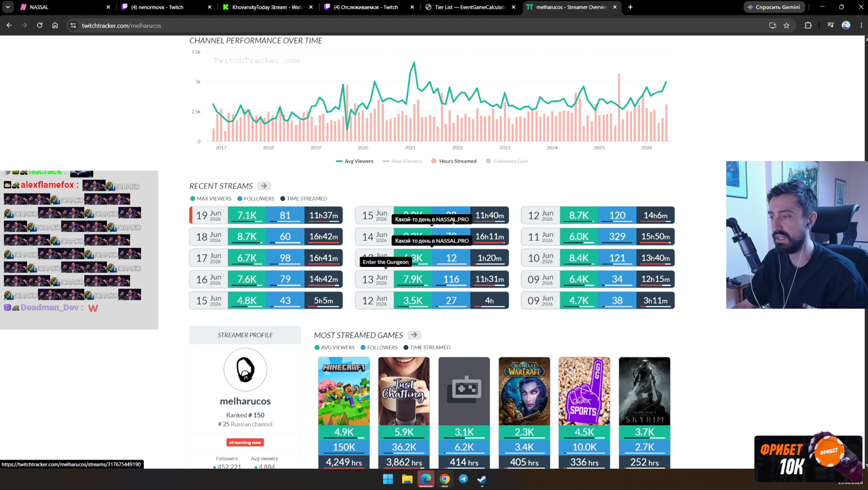
Task: Toggle Max Viewers series in chart legend
Action: click(402, 161)
